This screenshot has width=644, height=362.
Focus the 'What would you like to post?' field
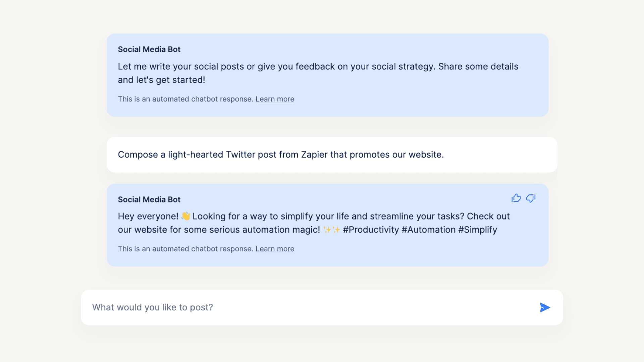(309, 307)
